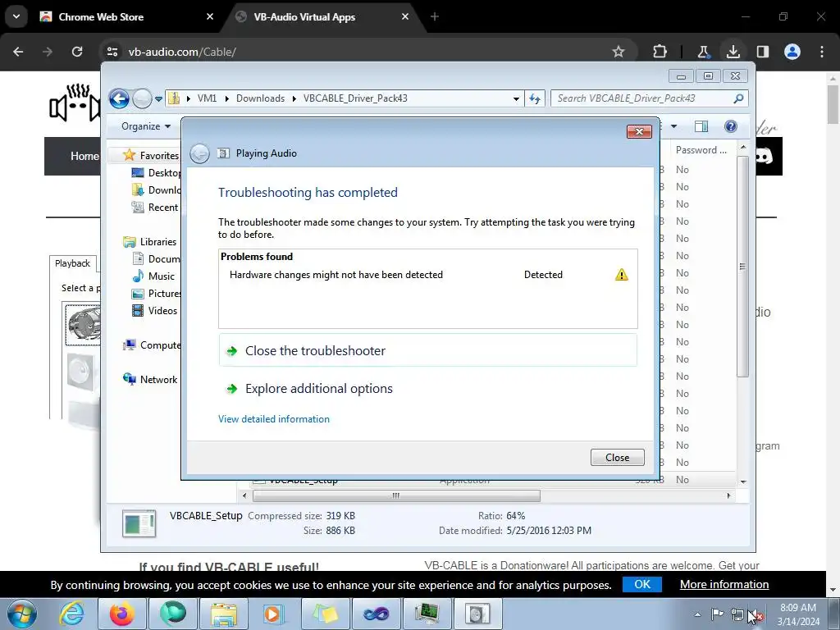Click Explorer's back navigation button

point(119,98)
